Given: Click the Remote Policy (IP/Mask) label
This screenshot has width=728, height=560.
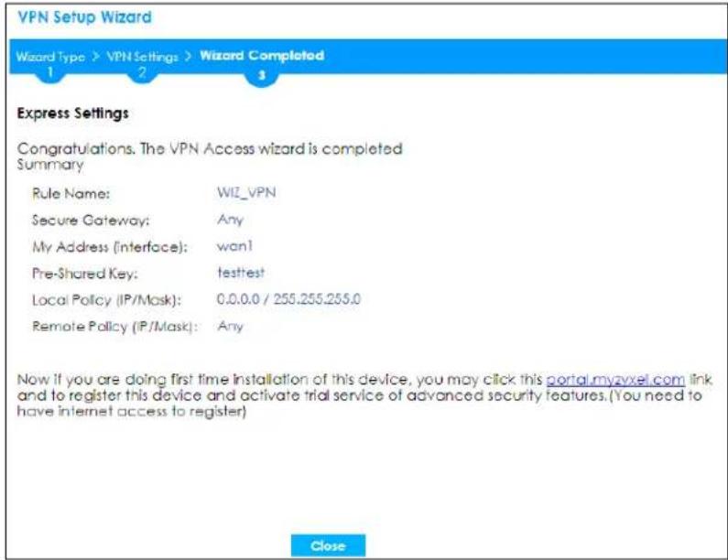Looking at the screenshot, I should 115,326.
